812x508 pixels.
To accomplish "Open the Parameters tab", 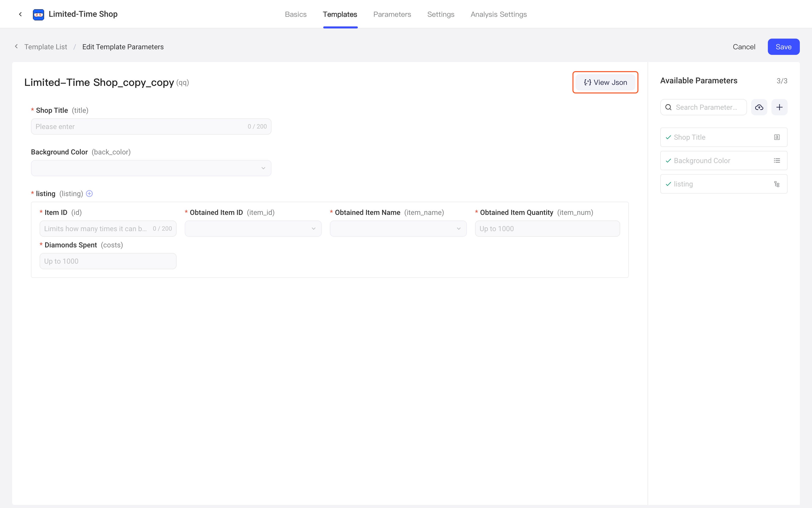I will pyautogui.click(x=392, y=14).
